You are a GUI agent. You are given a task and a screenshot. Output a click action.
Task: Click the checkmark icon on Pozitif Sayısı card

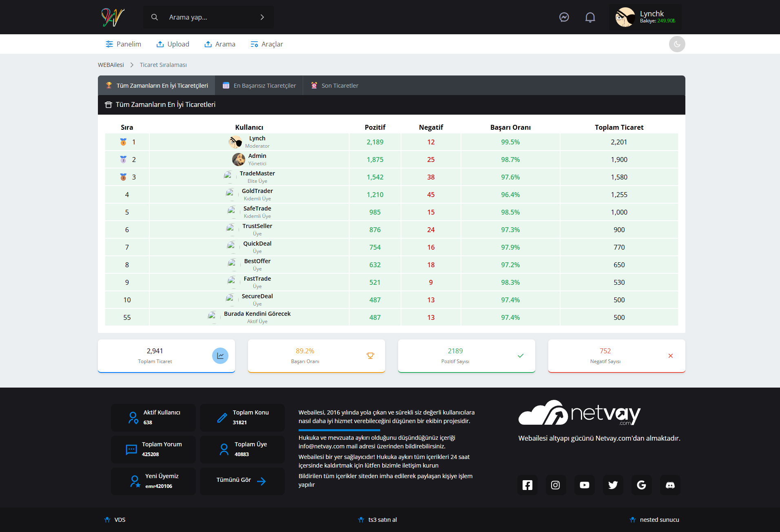[521, 356]
